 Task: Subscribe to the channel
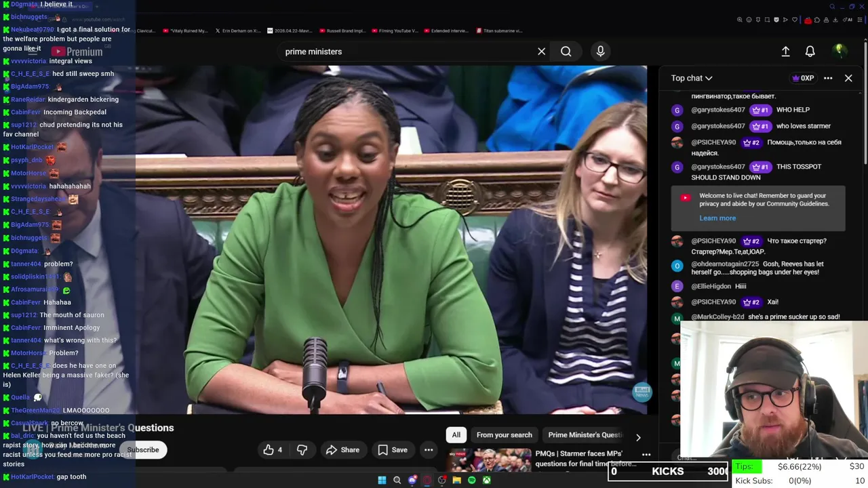(143, 450)
